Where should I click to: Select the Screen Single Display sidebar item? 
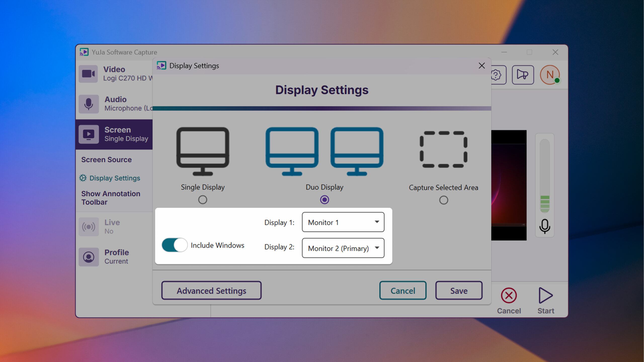114,134
